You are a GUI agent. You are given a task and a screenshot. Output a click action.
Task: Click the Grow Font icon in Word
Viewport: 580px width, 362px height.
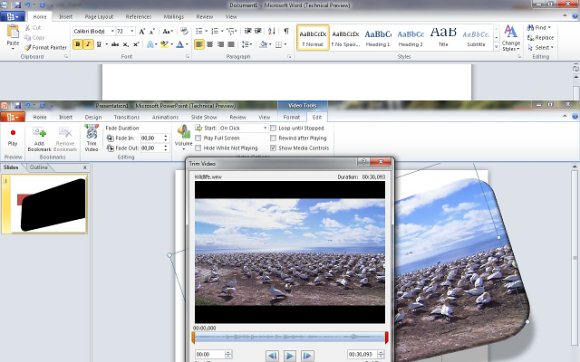tap(142, 31)
